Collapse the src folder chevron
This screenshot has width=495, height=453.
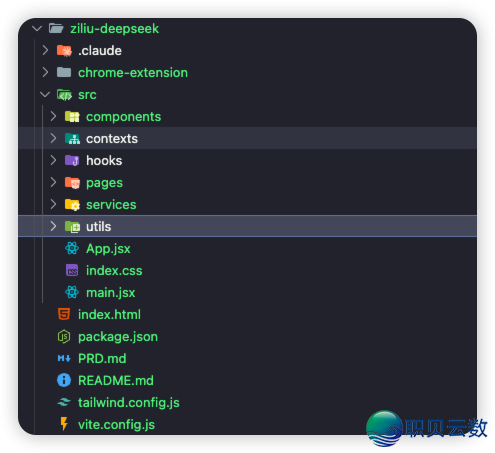(x=45, y=95)
